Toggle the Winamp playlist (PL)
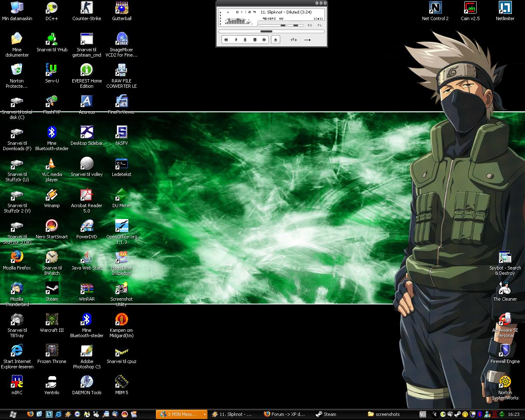This screenshot has width=525, height=420. click(320, 25)
